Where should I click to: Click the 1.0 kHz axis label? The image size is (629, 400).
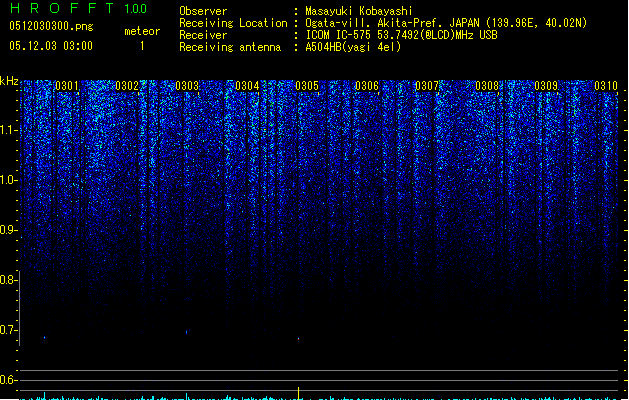9,180
